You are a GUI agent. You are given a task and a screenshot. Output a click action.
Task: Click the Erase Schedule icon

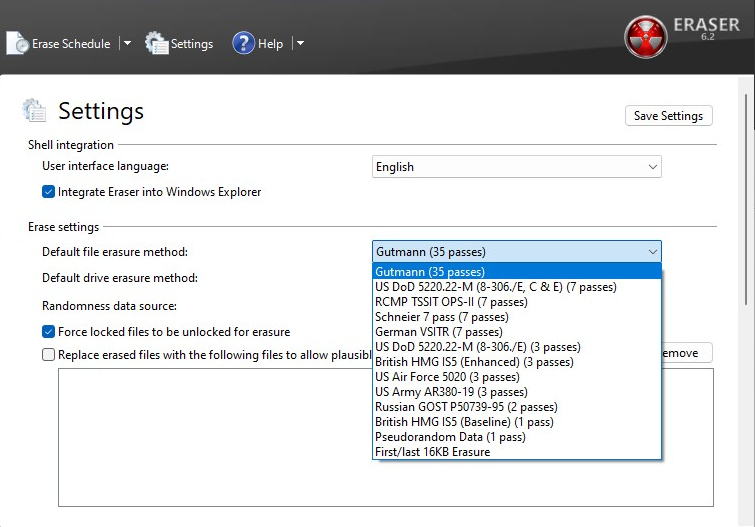click(18, 43)
